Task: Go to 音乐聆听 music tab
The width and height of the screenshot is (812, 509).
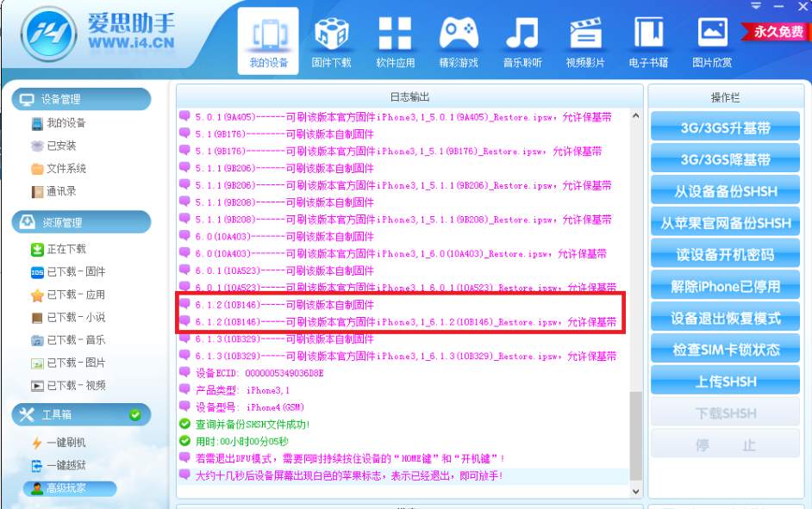Action: coord(522,43)
